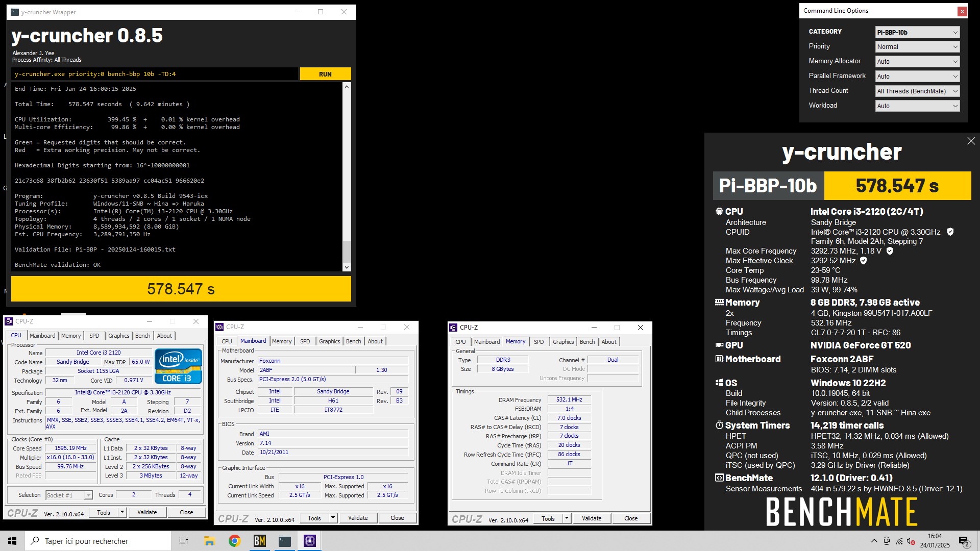Click the Motherboard section icon in BenchMate panel
This screenshot has height=551, width=980.
(719, 359)
